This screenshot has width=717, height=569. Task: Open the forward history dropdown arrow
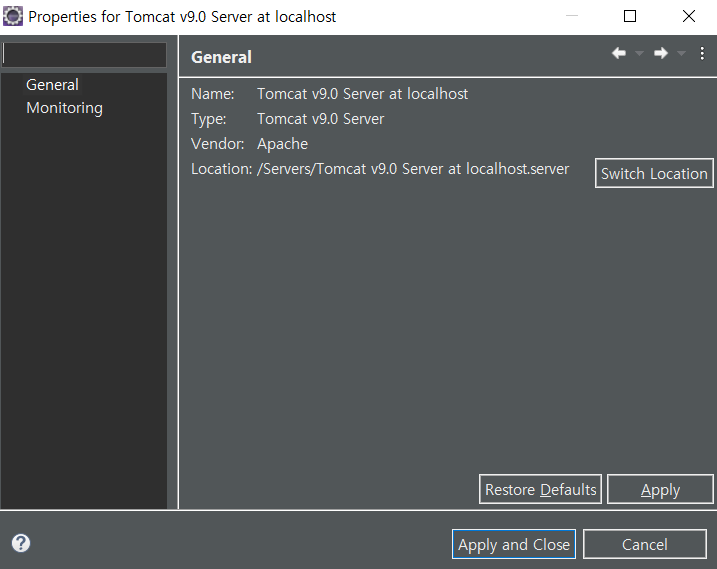(681, 54)
